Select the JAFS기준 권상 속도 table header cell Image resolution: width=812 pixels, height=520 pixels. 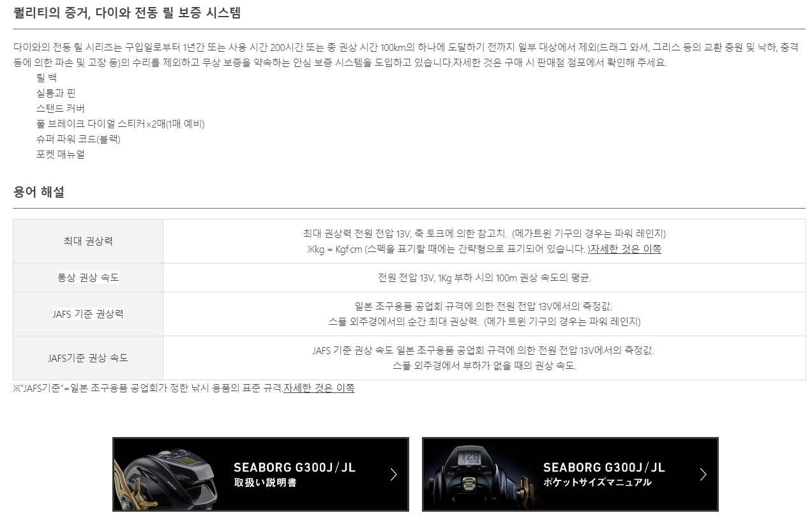(x=88, y=358)
